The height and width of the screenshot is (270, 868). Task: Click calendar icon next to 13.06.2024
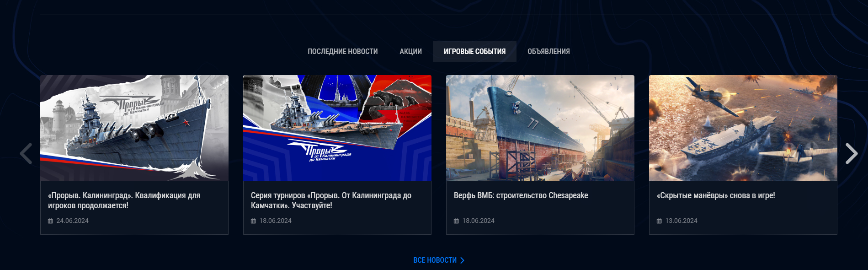coord(659,221)
